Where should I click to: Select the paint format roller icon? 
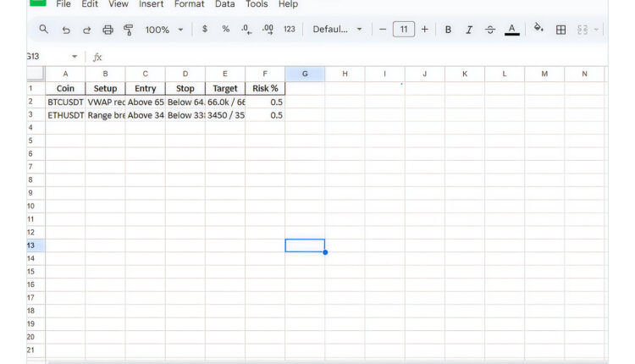point(129,30)
